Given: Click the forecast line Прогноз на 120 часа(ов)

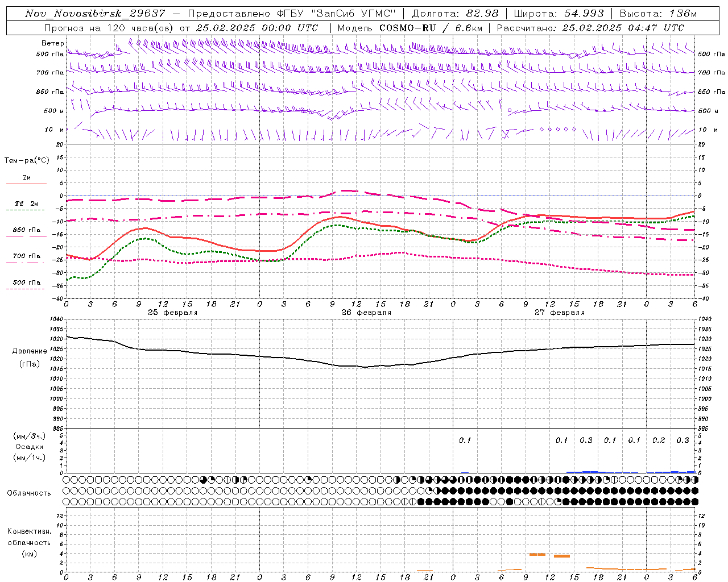Looking at the screenshot, I should (109, 27).
